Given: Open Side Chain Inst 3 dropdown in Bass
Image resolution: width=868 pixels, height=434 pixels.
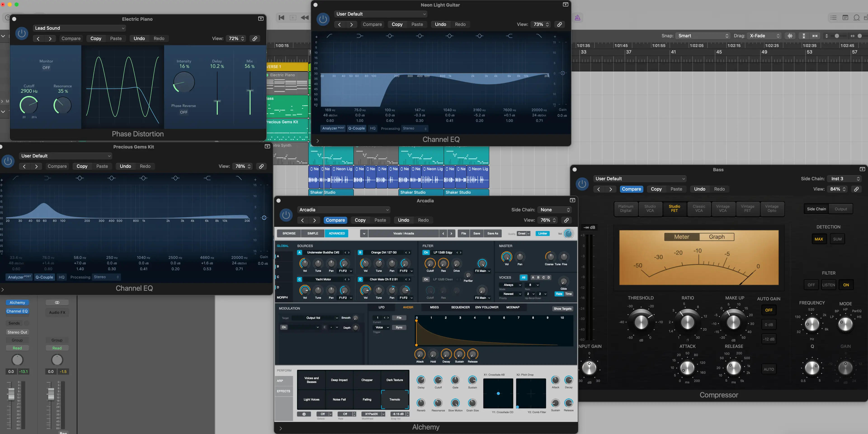Looking at the screenshot, I should click(x=844, y=179).
